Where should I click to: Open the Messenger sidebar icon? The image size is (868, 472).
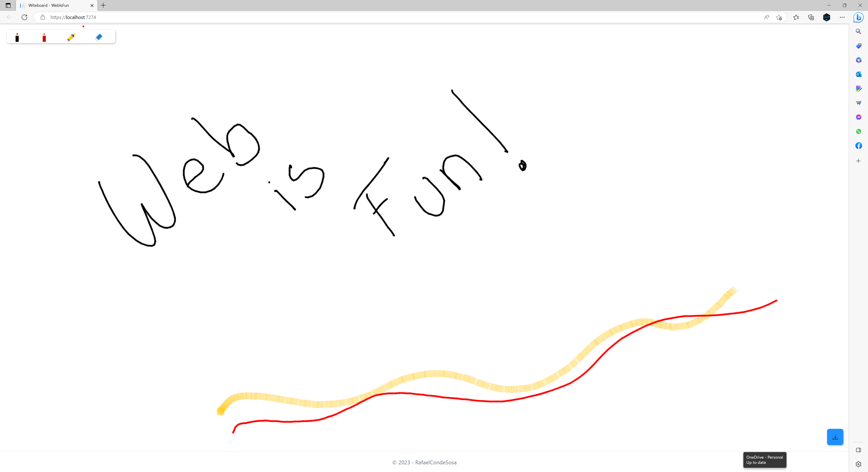click(858, 117)
